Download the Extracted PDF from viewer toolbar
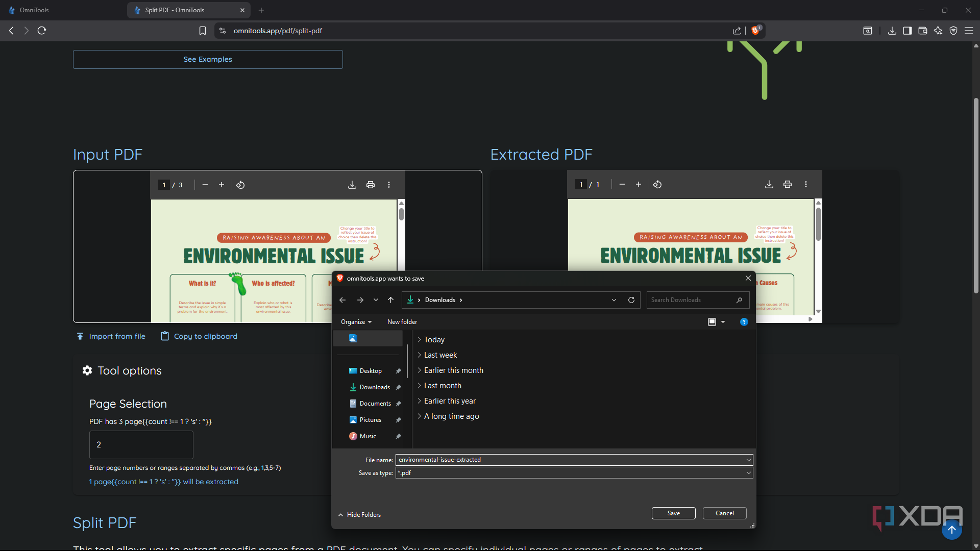Screen dimensions: 980x551 click(x=769, y=184)
